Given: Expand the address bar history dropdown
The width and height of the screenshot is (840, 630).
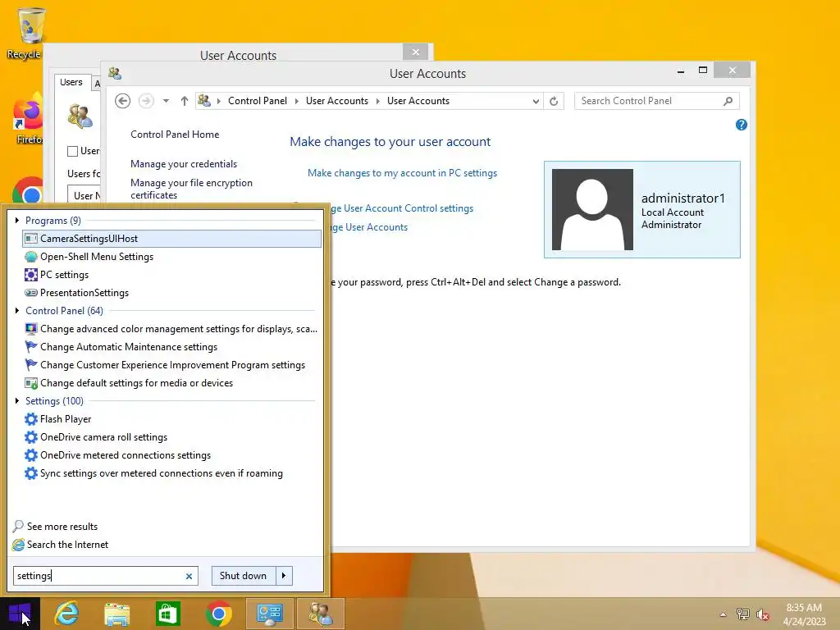Looking at the screenshot, I should click(x=535, y=101).
